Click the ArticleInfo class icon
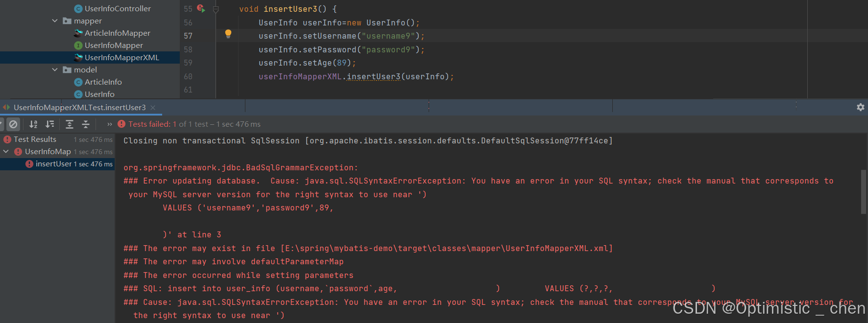Viewport: 868px width, 323px height. [78, 82]
